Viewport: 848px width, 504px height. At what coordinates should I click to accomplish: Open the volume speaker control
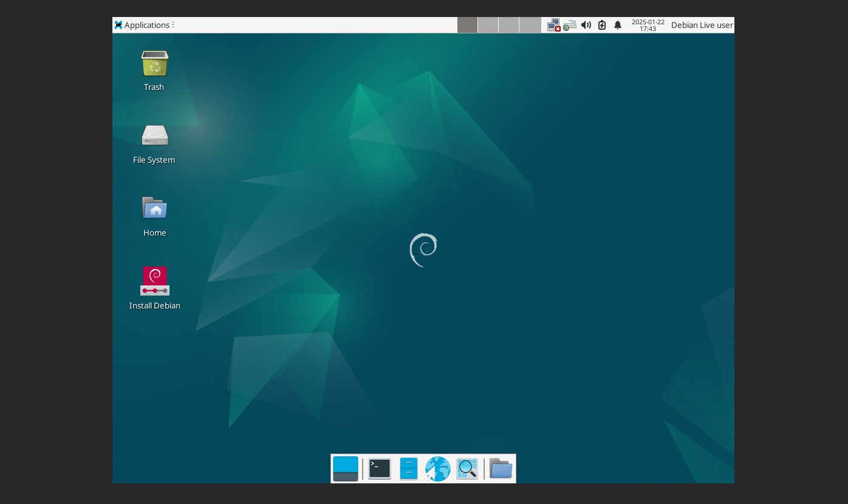tap(586, 25)
